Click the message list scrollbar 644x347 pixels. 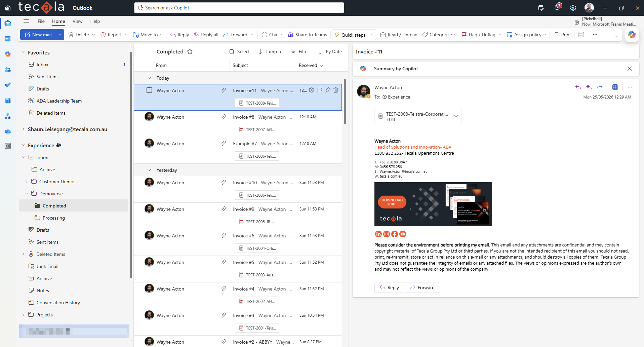[345, 102]
